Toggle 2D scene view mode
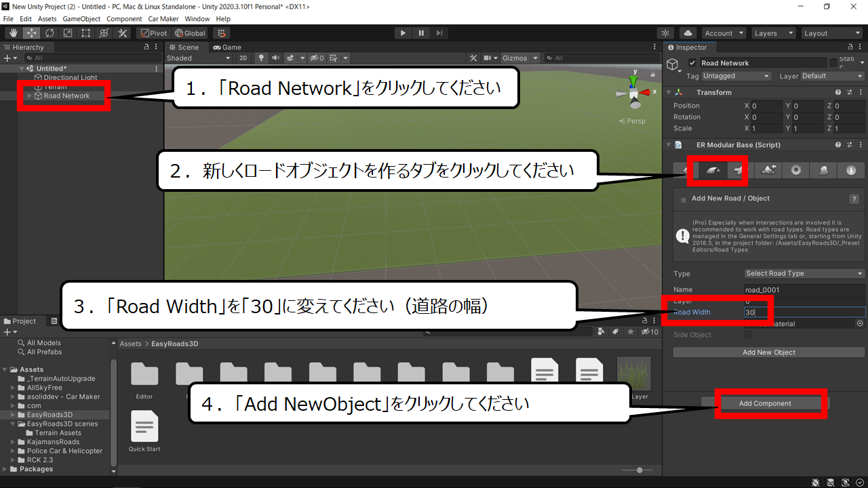Screen dimensions: 868x488 243,58
